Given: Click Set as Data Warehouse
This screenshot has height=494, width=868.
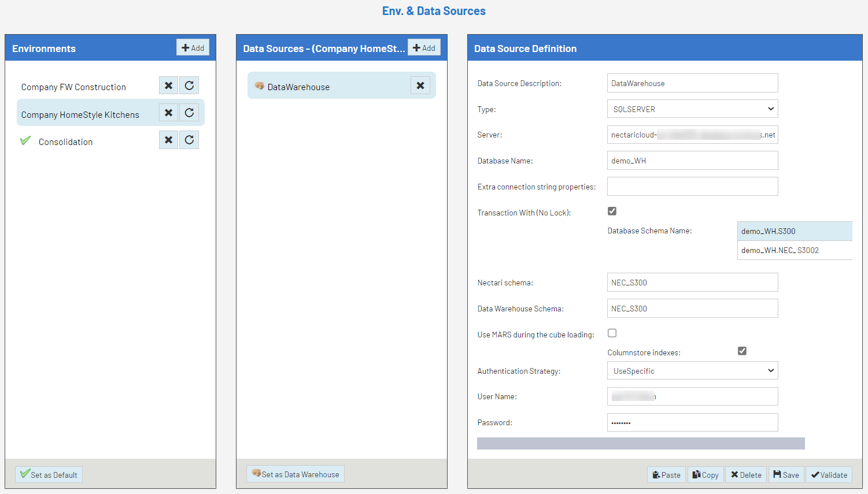Looking at the screenshot, I should pos(296,474).
